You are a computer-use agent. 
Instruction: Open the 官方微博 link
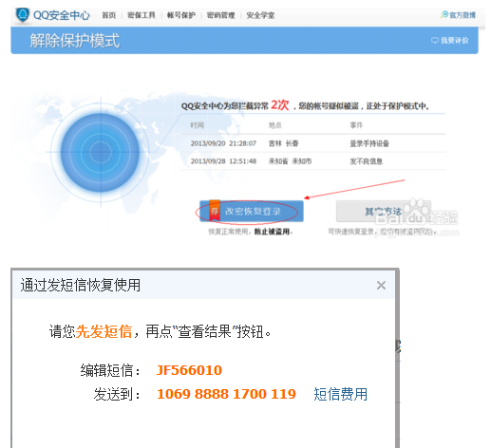tap(463, 15)
